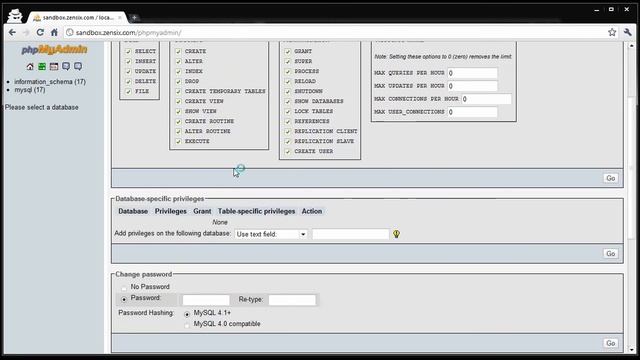This screenshot has height=360, width=640.
Task: Uncheck the CREATE USER privilege
Action: click(288, 151)
